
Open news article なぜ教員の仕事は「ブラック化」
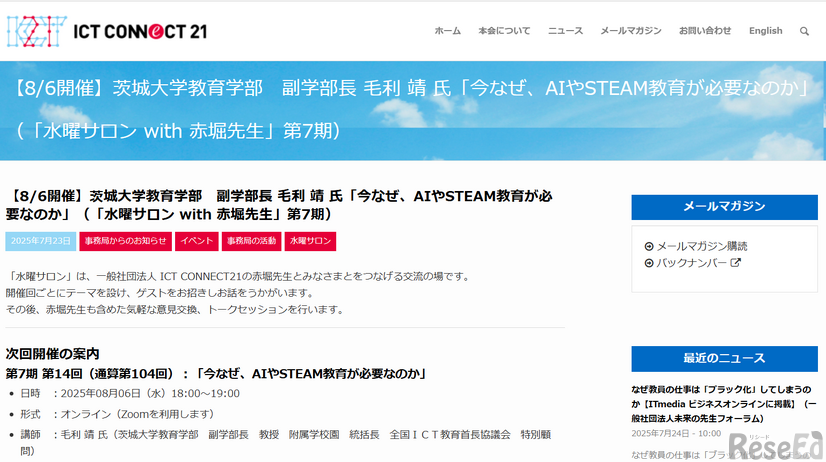[x=724, y=404]
